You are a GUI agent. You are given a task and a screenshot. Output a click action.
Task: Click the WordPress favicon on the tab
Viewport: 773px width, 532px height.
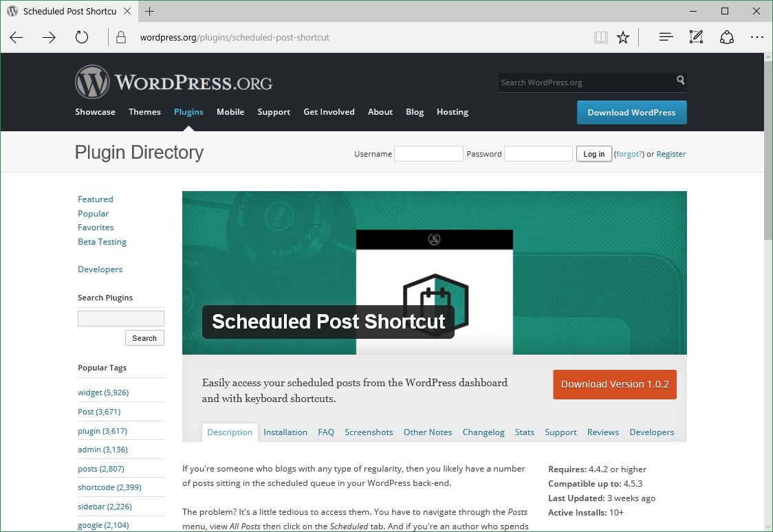[x=13, y=11]
